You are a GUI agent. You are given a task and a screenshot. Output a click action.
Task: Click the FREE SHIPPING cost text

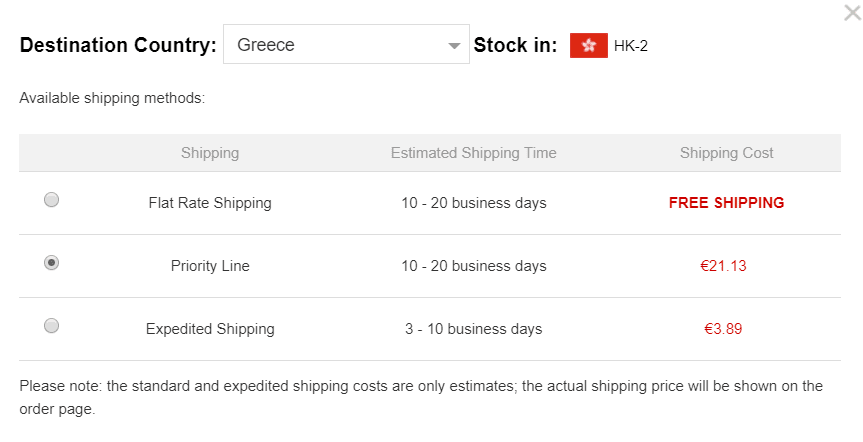(727, 203)
